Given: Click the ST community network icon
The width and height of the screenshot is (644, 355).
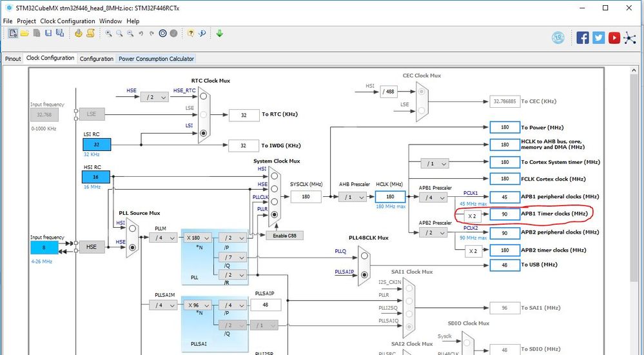Looking at the screenshot, I should (630, 38).
